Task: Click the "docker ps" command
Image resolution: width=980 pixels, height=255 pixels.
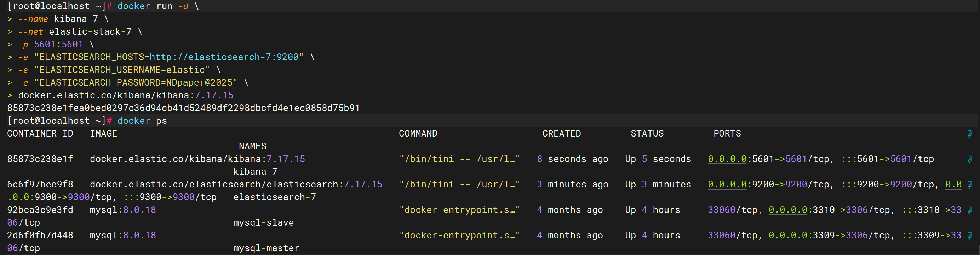Action: coord(142,121)
